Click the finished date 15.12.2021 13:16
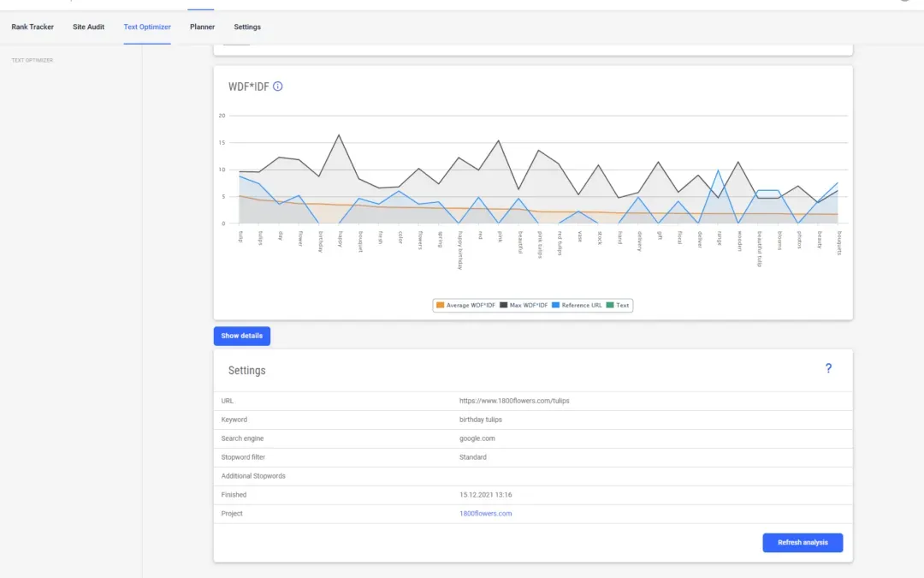Image resolution: width=924 pixels, height=578 pixels. pyautogui.click(x=486, y=495)
